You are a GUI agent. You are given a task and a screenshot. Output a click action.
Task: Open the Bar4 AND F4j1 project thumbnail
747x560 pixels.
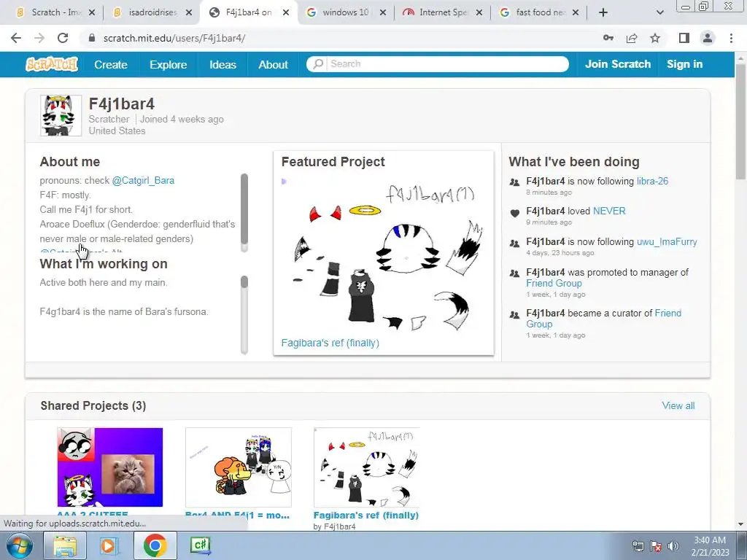tap(239, 467)
